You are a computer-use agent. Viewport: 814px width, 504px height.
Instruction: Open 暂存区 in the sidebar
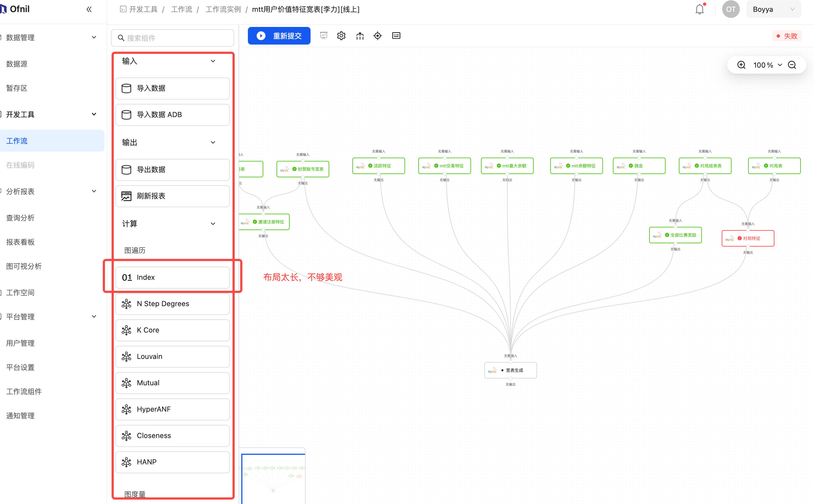click(17, 88)
